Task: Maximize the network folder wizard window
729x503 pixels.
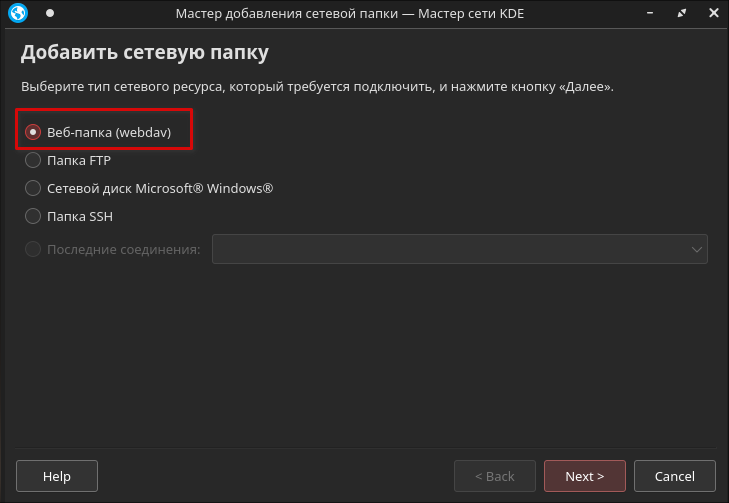Action: tap(682, 14)
